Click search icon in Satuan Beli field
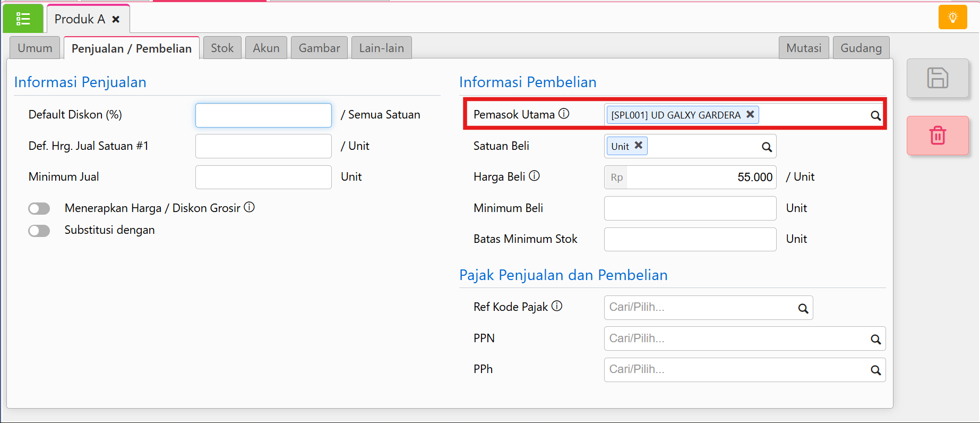This screenshot has width=980, height=423. click(x=767, y=147)
